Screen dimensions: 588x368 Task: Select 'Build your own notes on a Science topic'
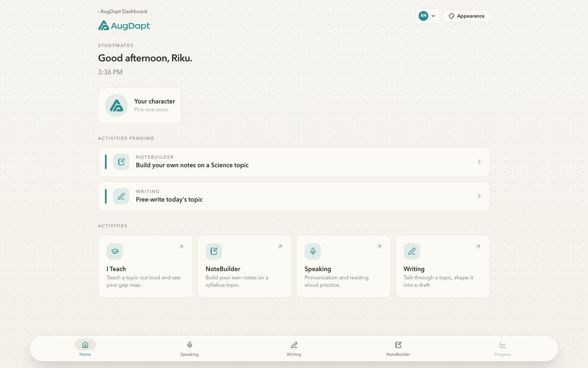294,162
